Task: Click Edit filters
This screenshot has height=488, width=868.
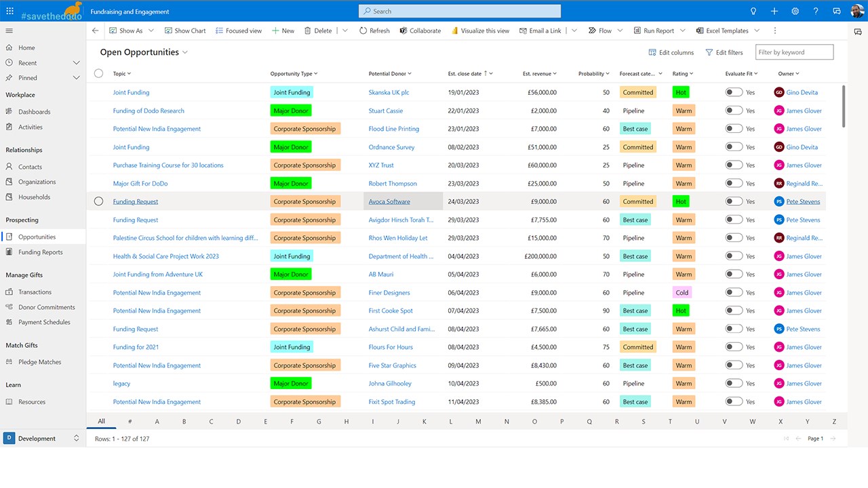Action: tap(724, 52)
